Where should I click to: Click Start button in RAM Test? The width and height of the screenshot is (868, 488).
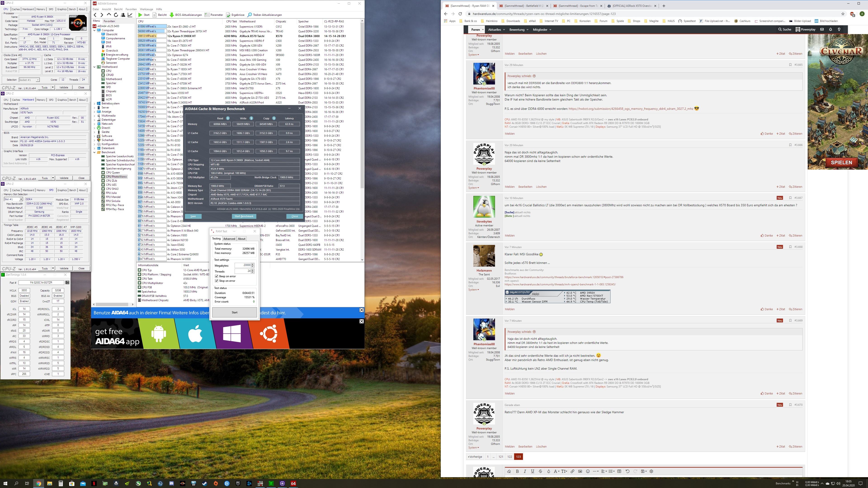coord(235,312)
